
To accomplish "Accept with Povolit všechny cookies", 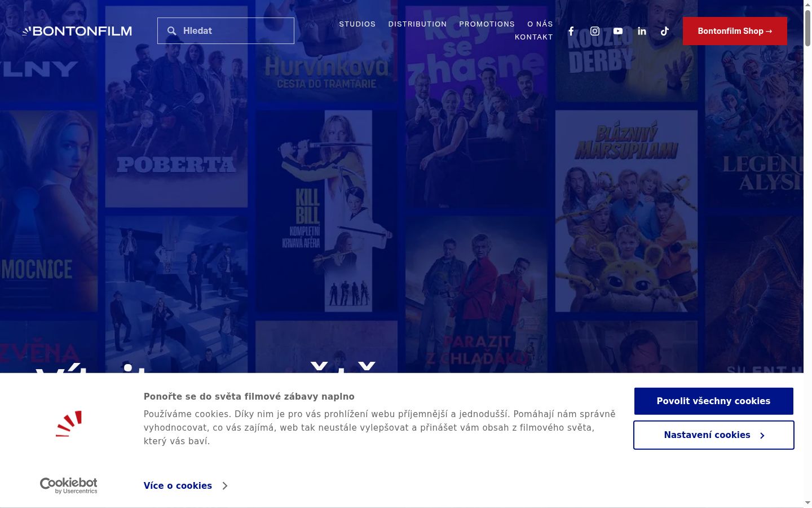I will pos(713,401).
